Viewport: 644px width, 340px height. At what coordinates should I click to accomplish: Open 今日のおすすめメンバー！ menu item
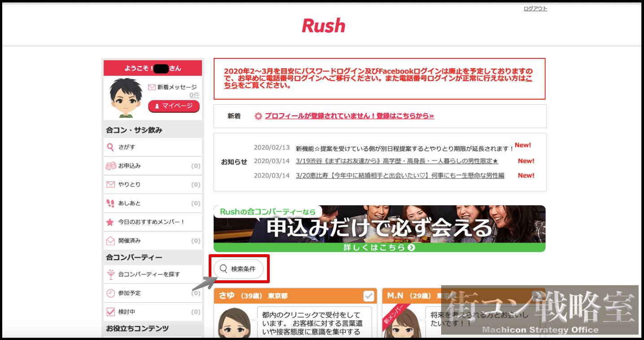[x=153, y=222]
